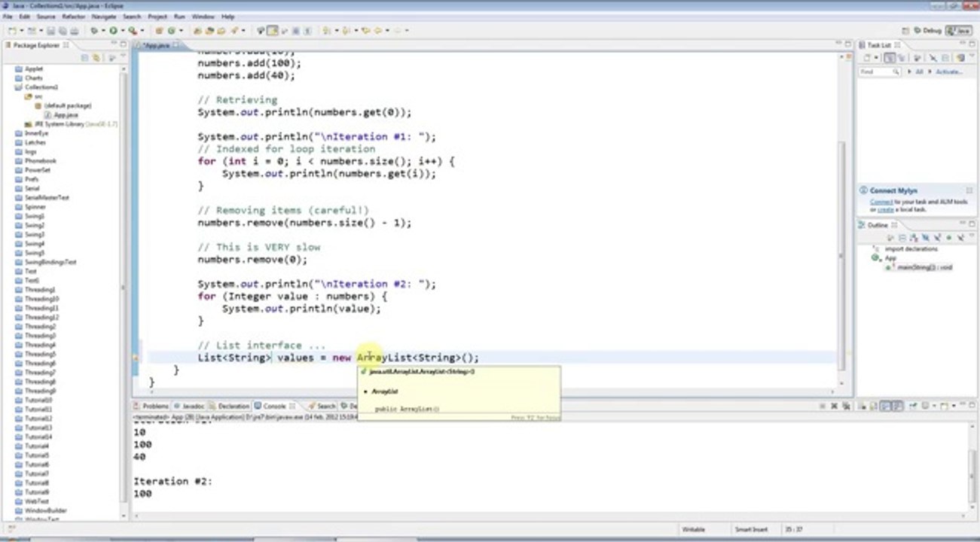Click the New Task icon in Task List
The height and width of the screenshot is (542, 980).
[x=867, y=58]
